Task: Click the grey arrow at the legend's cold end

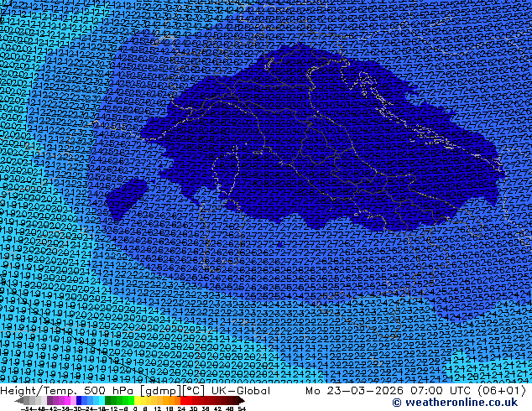Action: 19,400
